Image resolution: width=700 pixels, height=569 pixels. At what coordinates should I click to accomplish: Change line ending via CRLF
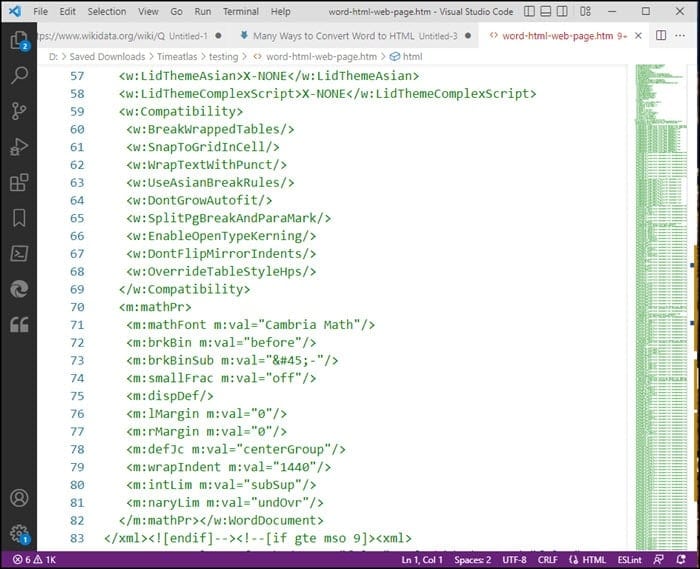(548, 560)
